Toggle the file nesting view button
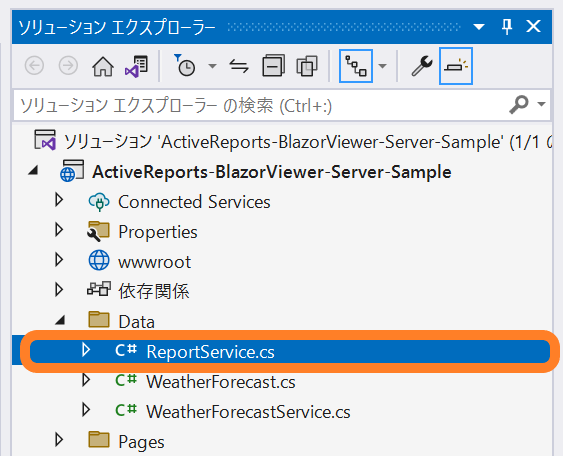 tap(356, 66)
